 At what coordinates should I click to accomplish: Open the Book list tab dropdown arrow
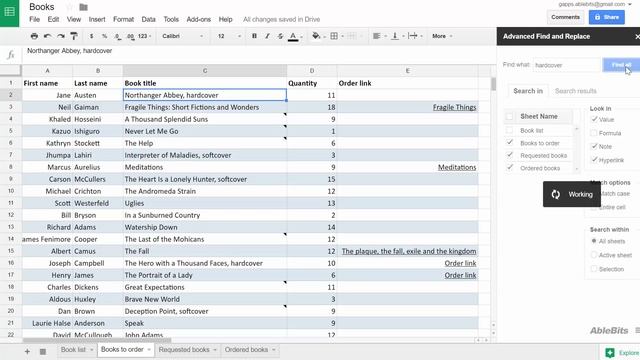(91, 350)
